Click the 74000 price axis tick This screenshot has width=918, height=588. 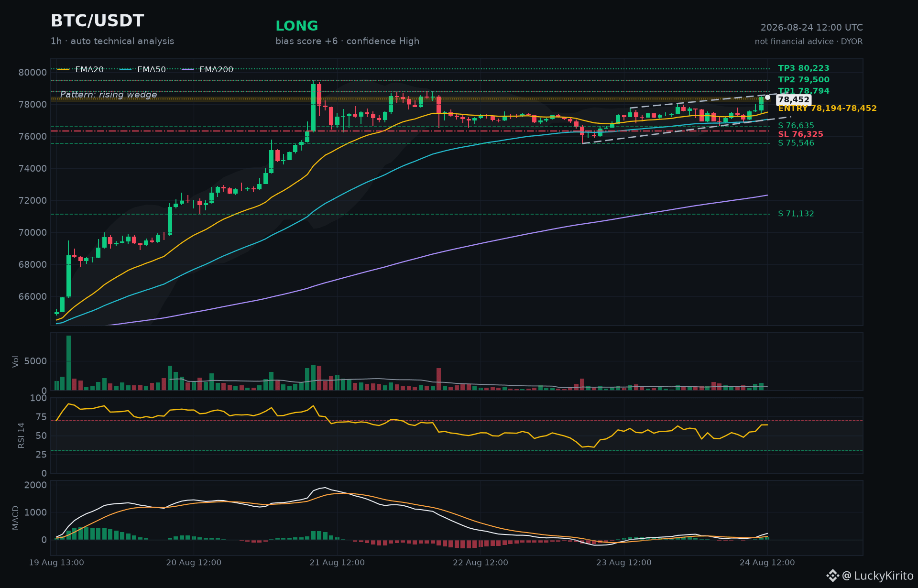click(x=33, y=169)
